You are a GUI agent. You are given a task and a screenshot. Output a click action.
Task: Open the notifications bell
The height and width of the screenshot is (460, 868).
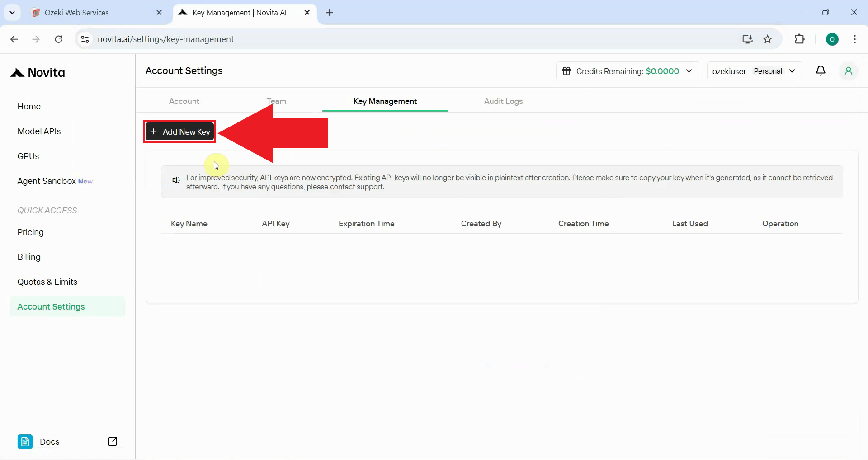(821, 70)
